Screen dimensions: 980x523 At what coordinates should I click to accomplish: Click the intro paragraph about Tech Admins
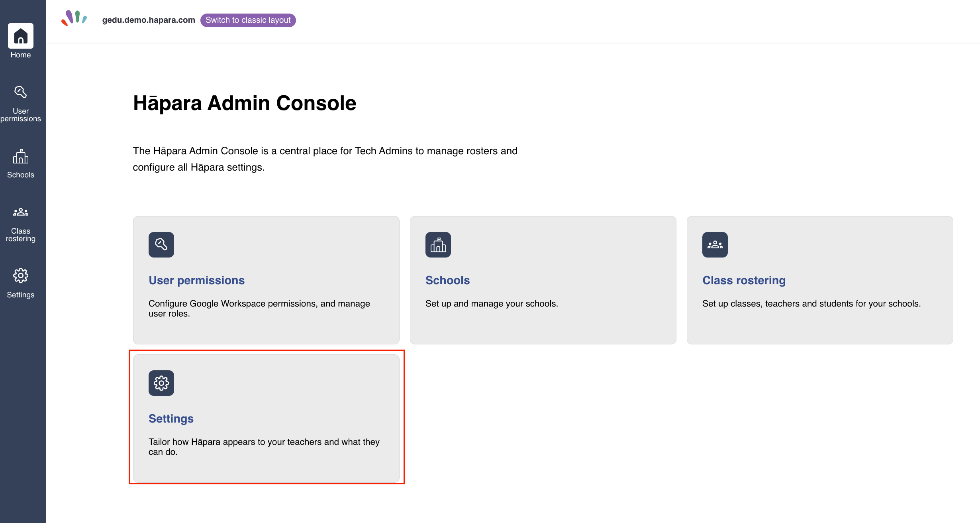(325, 159)
